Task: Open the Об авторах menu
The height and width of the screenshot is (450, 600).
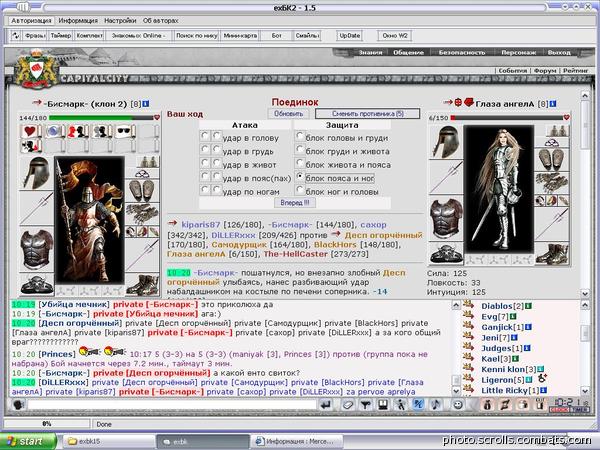Action: tap(161, 21)
